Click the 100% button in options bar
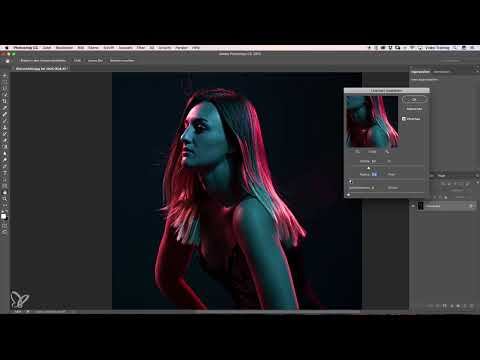 point(77,60)
